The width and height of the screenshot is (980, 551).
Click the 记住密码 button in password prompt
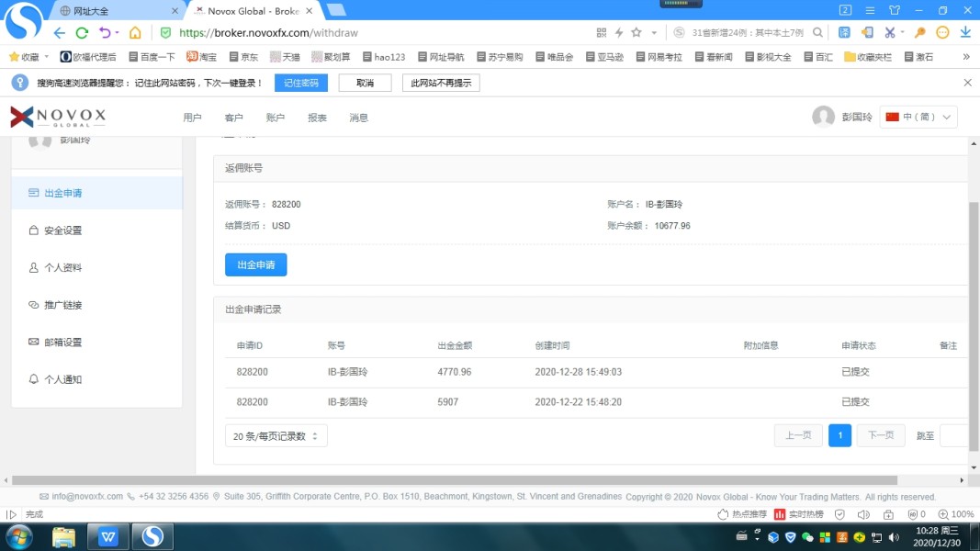(x=301, y=83)
